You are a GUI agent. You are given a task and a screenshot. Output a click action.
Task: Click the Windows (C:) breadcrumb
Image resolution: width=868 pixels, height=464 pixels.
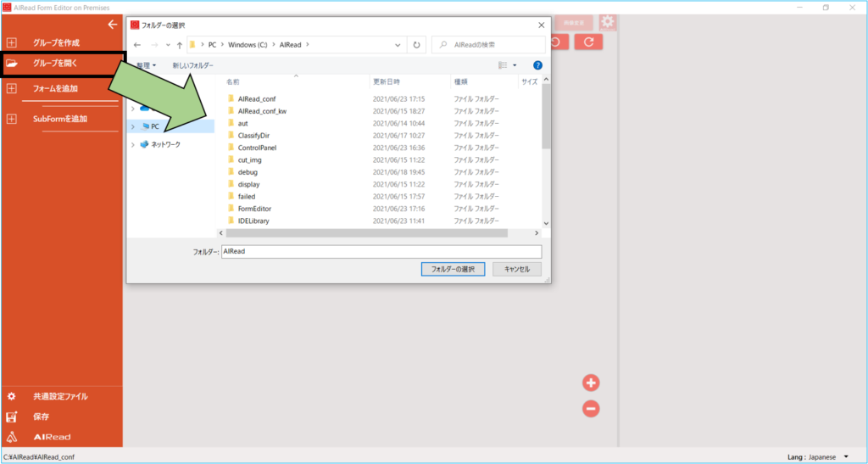(x=248, y=45)
